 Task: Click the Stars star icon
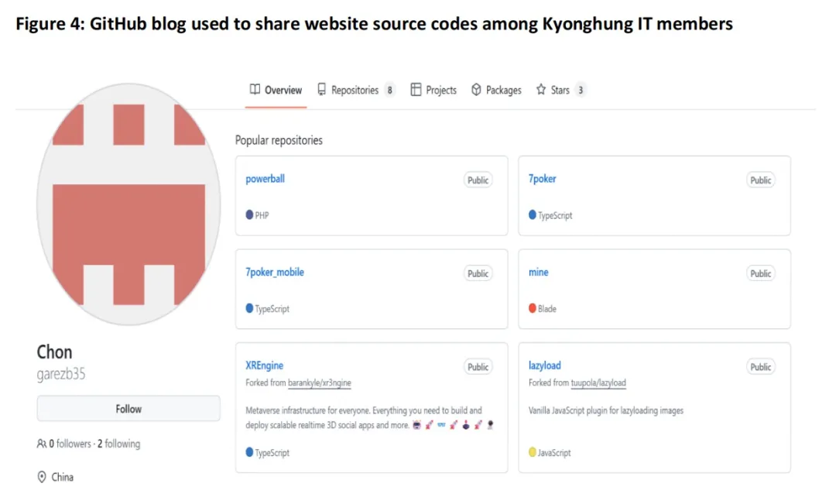point(541,90)
